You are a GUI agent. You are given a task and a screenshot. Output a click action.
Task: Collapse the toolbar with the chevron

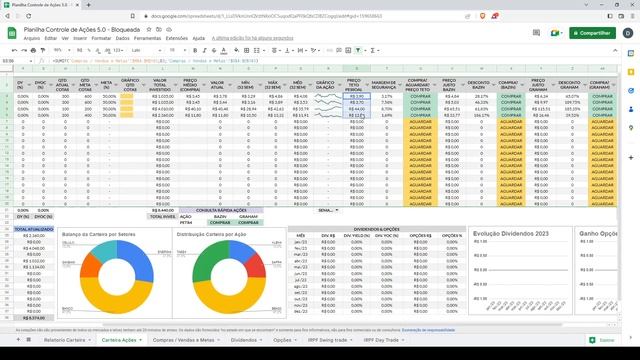(615, 50)
